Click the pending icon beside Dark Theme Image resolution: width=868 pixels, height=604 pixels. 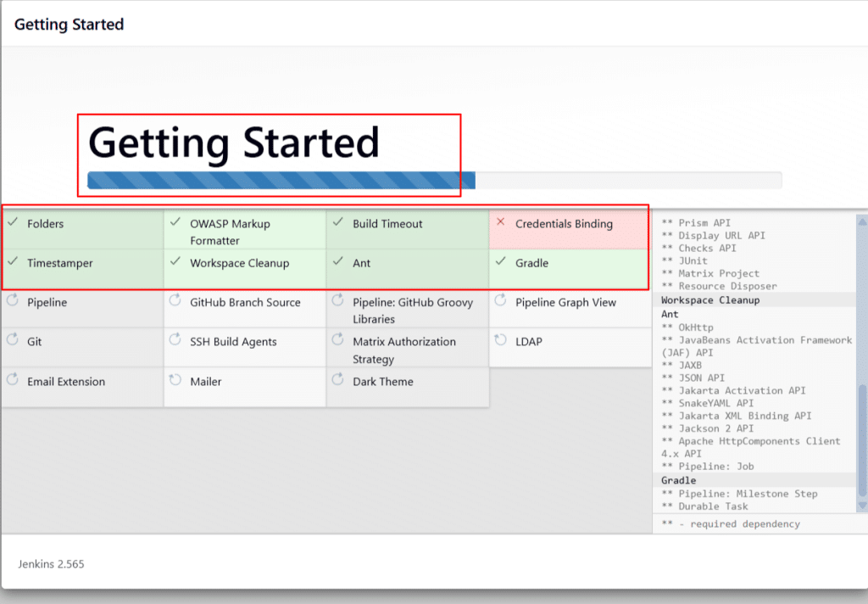pos(338,379)
